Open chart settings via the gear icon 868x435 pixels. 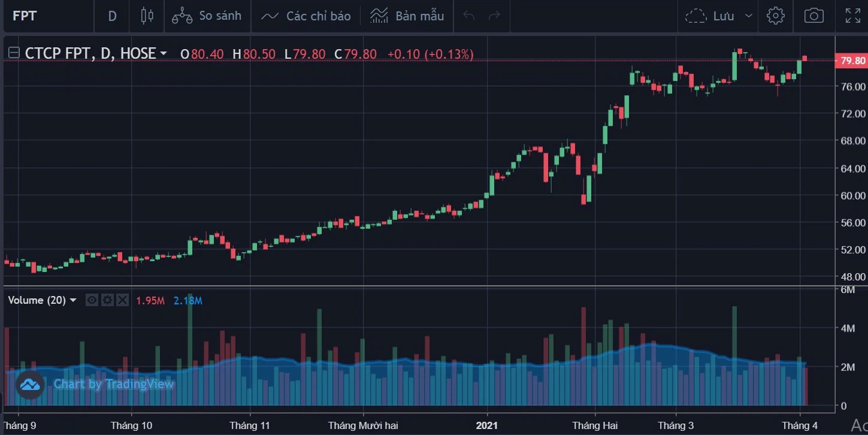tap(776, 16)
